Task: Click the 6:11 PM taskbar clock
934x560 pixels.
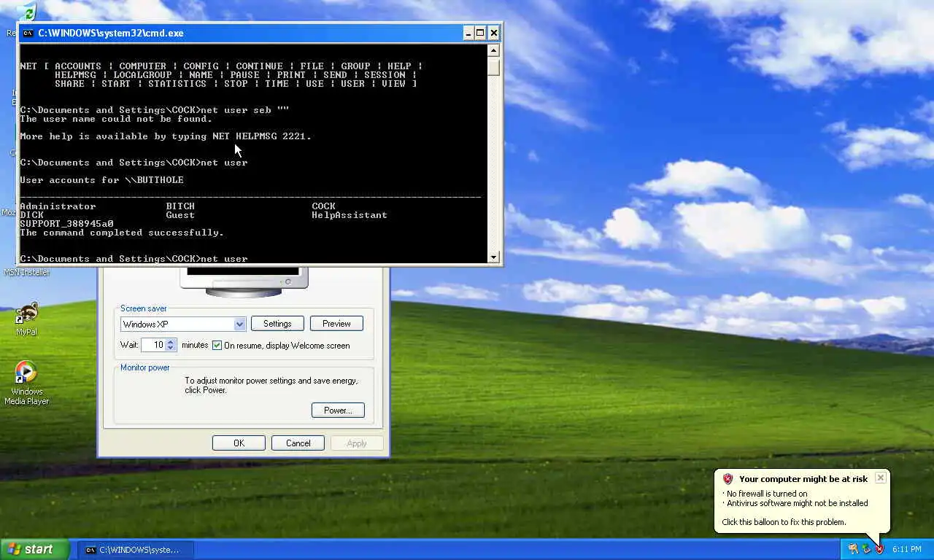Action: coord(906,549)
